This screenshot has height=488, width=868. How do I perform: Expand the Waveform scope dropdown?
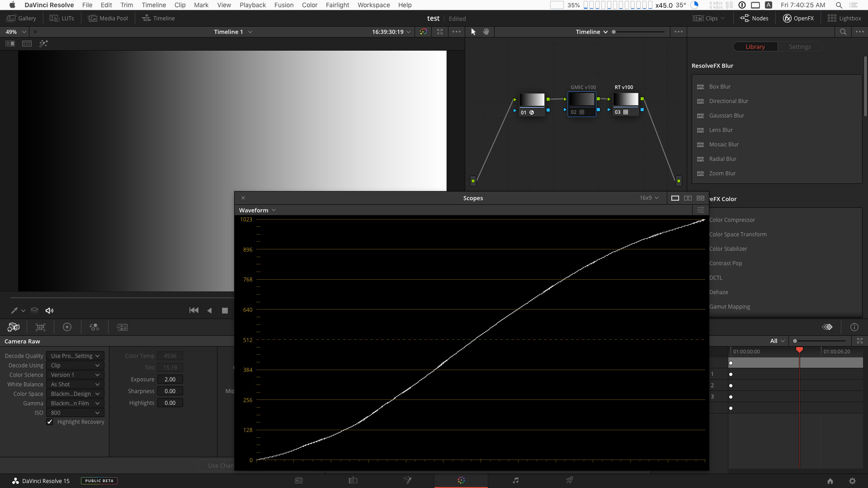[x=258, y=210]
